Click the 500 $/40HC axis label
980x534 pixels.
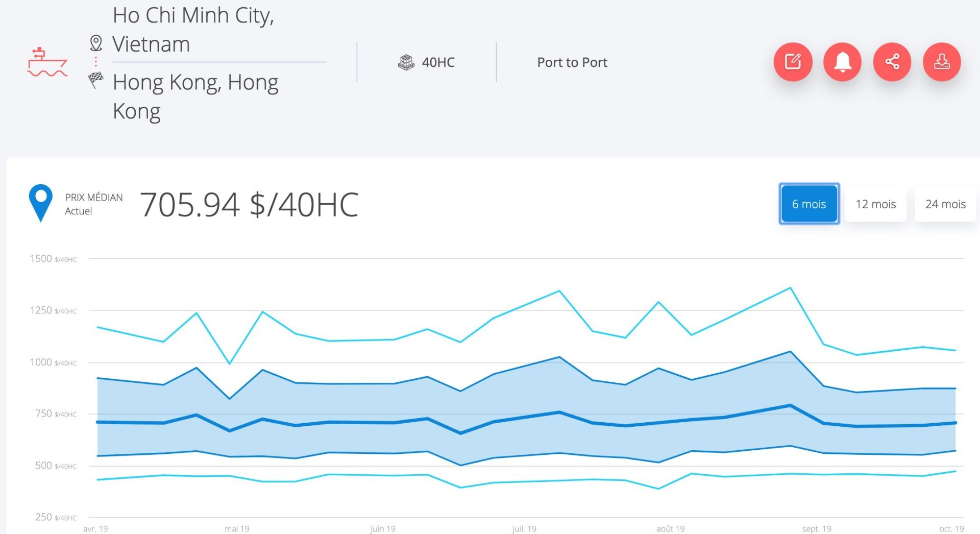coord(56,466)
